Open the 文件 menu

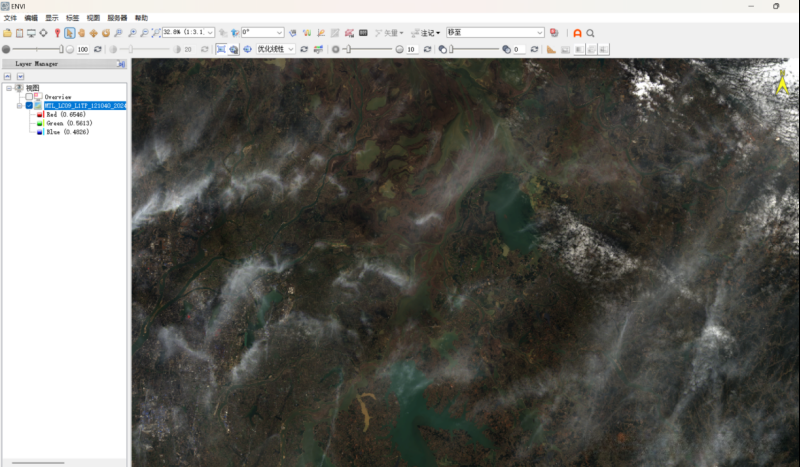tap(10, 18)
